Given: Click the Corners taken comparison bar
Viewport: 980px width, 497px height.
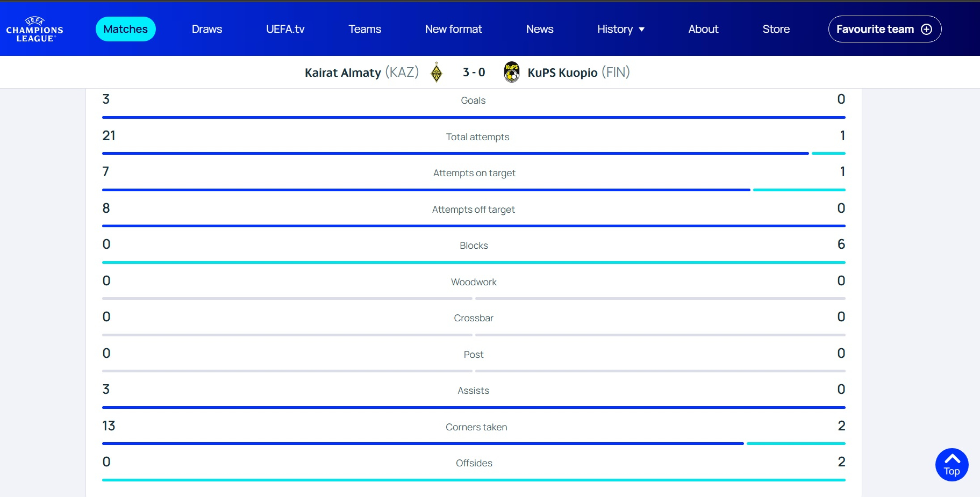Looking at the screenshot, I should [x=474, y=444].
